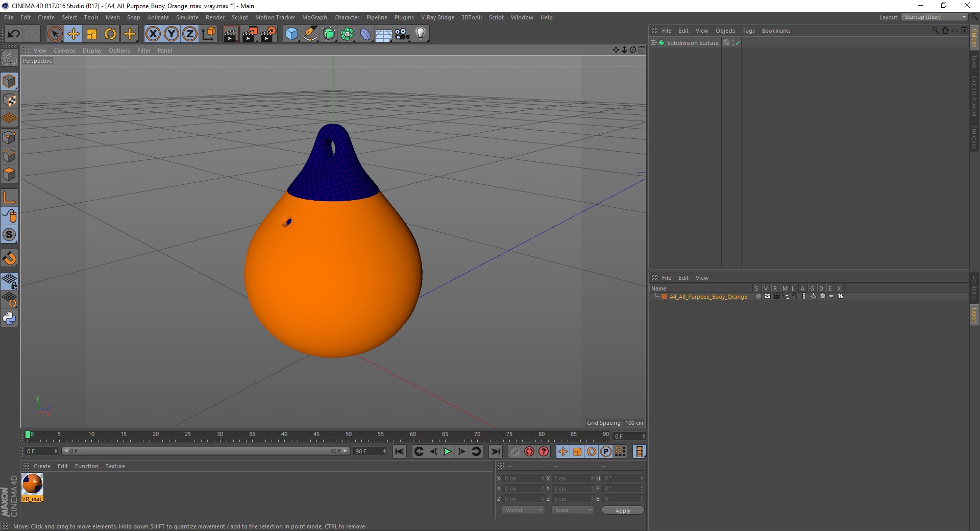The width and height of the screenshot is (980, 531).
Task: Add a Floor environment object
Action: click(384, 34)
